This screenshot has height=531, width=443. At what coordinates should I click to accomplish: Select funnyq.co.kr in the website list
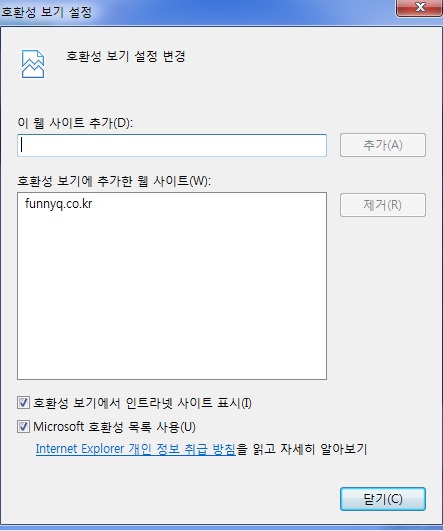[x=59, y=204]
